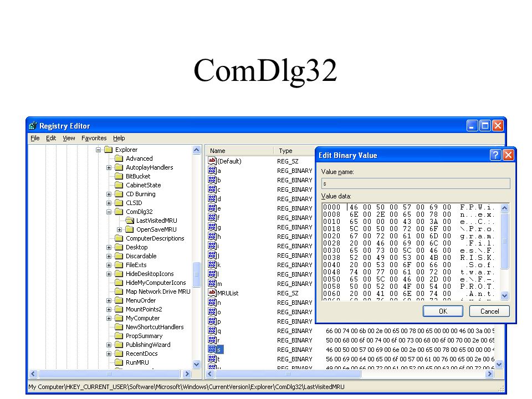Open the View menu

coord(69,138)
